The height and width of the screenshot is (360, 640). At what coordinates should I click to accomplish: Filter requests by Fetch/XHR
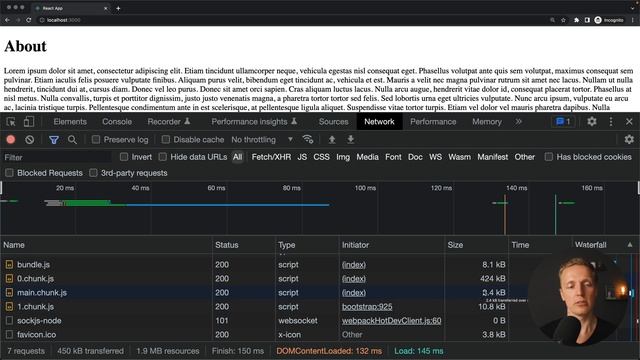271,157
